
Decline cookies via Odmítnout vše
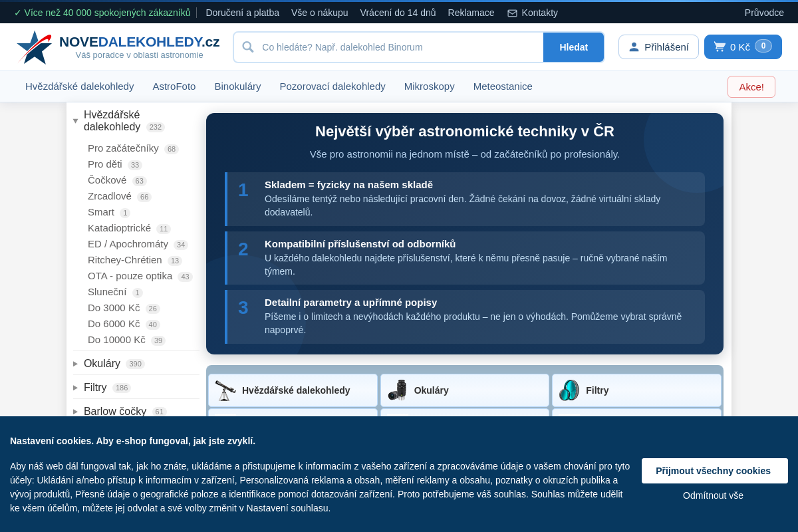713,495
